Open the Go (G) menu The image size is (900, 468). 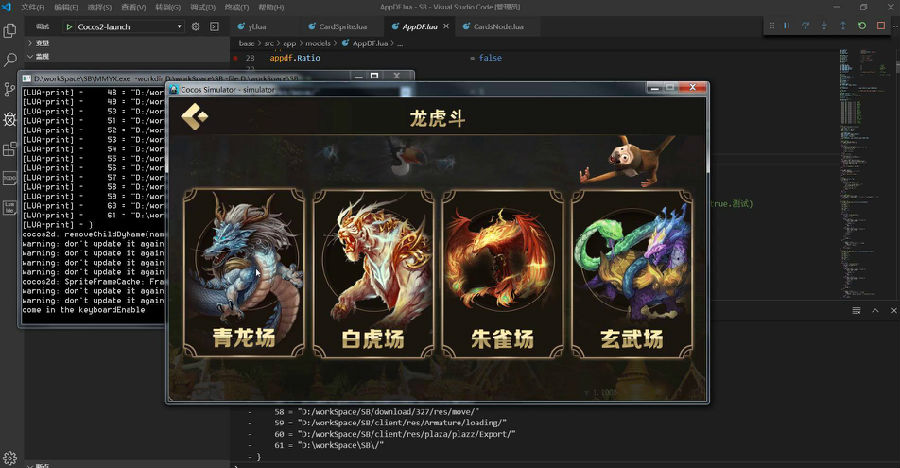coord(168,7)
